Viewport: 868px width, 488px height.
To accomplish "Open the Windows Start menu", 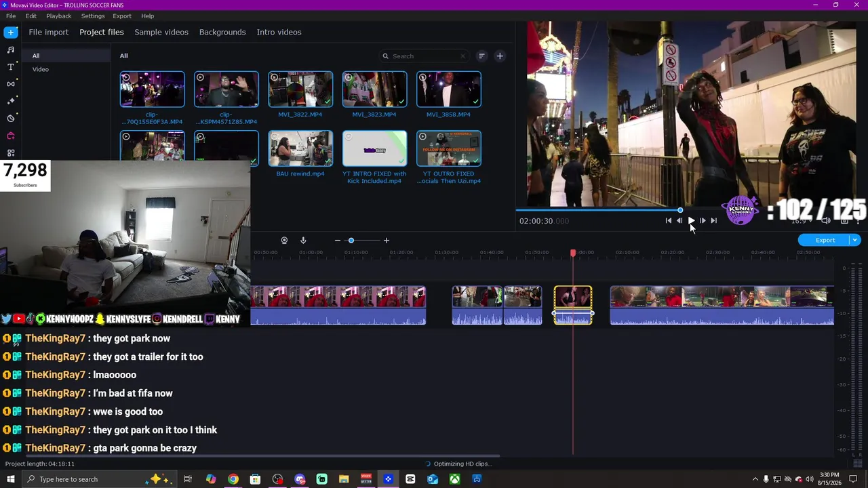I will [11, 479].
